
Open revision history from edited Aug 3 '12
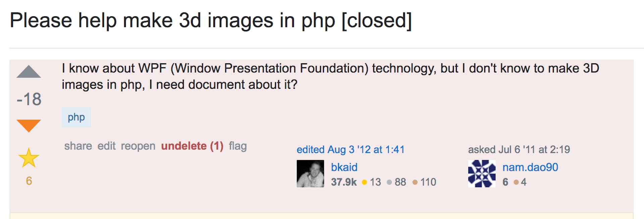click(351, 149)
